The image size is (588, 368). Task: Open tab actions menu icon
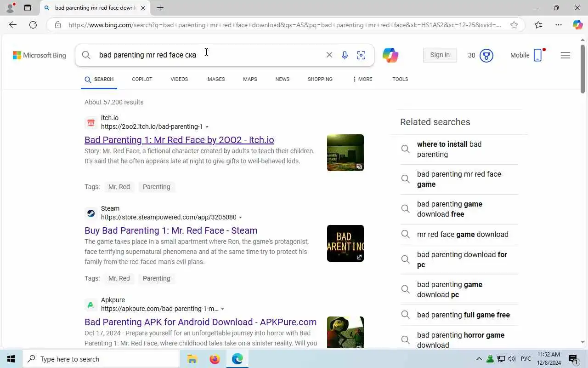point(28,8)
